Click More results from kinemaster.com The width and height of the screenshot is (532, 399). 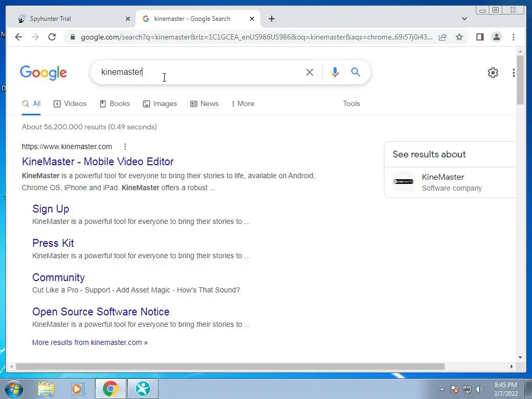click(x=90, y=342)
